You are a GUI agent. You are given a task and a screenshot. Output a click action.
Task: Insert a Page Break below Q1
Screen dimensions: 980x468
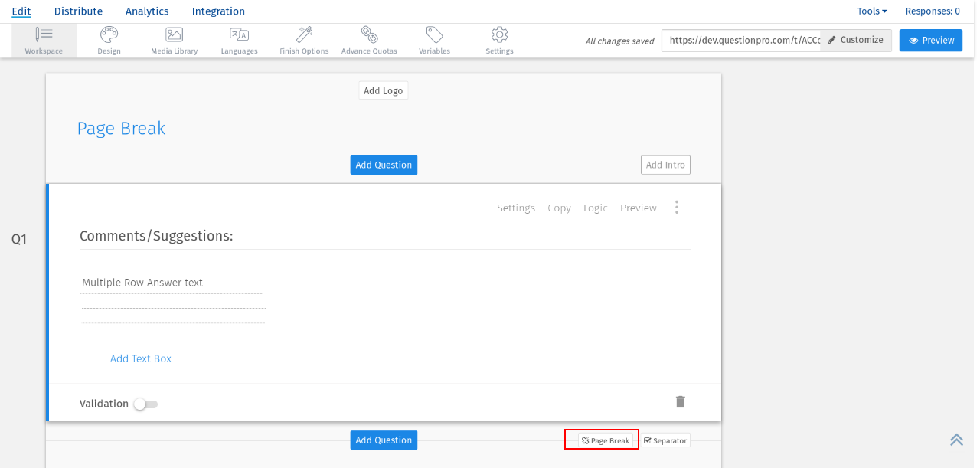[601, 439]
